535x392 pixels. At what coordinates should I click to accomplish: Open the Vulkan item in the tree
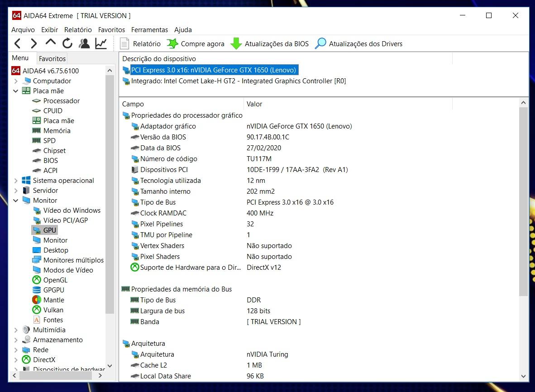[53, 310]
